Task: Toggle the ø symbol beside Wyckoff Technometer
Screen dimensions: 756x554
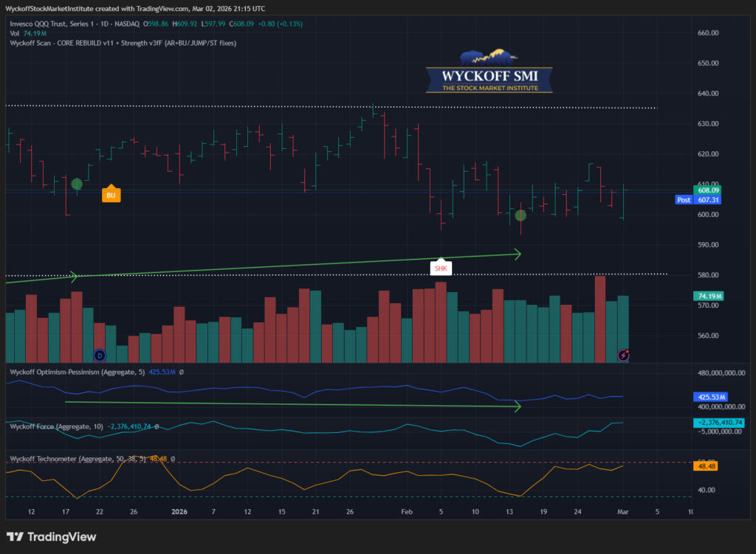Action: [x=172, y=459]
